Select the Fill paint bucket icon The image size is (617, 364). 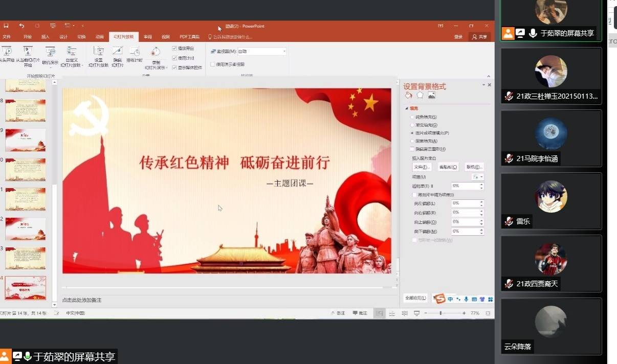(x=408, y=95)
